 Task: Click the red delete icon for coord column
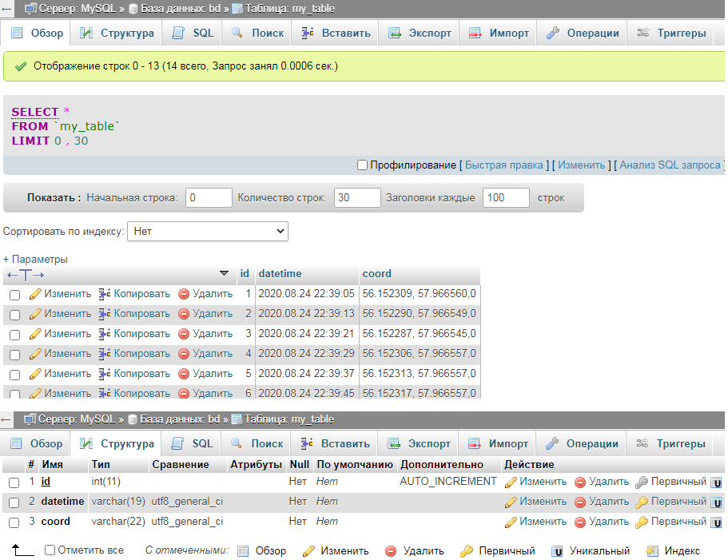coord(581,522)
